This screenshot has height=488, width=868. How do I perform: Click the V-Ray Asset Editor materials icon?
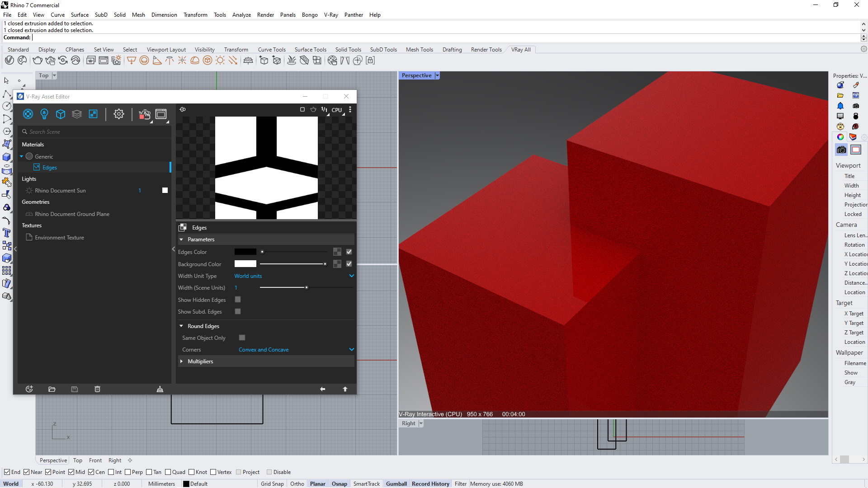(28, 113)
